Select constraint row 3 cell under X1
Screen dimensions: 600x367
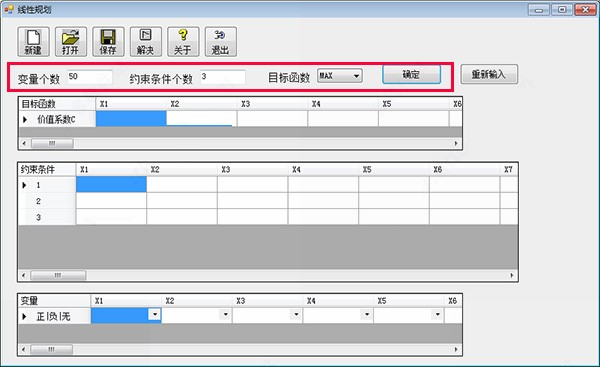coord(111,217)
